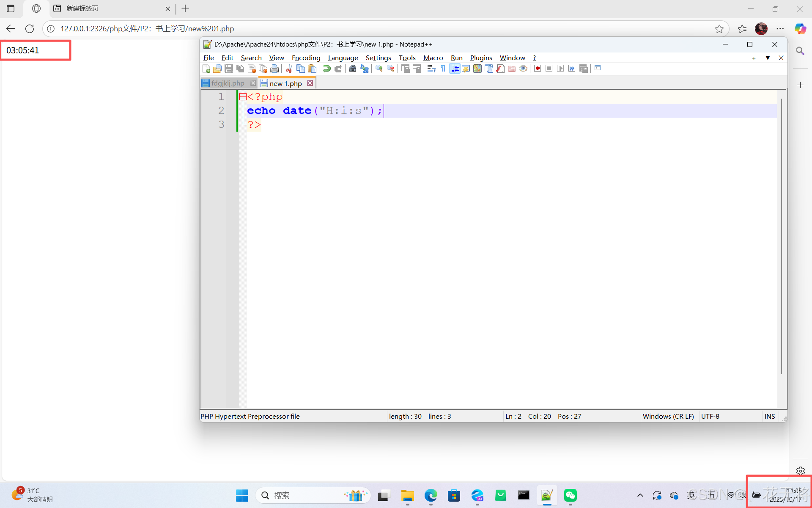Click the New file icon in Notepad++
Viewport: 812px width, 508px height.
click(206, 69)
